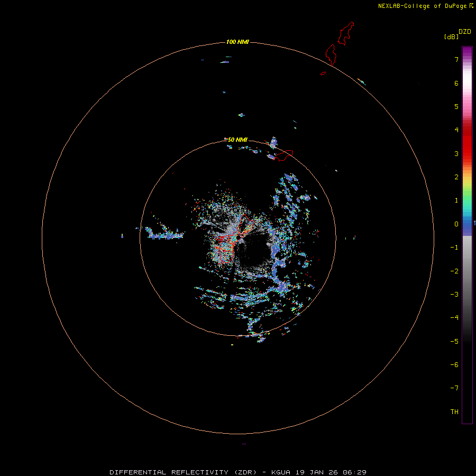476x476 pixels.
Task: Click the "[dB]" units label
Action: point(451,36)
